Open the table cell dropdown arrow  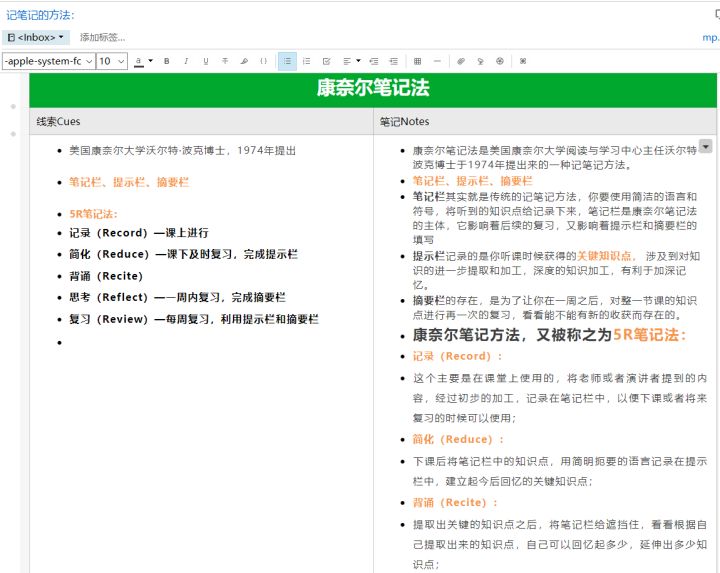pyautogui.click(x=706, y=146)
